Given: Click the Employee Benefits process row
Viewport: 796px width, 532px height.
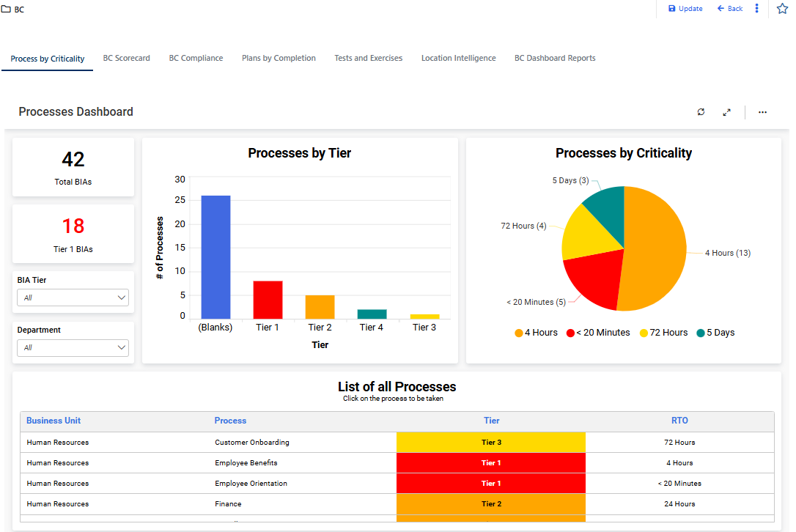Looking at the screenshot, I should [246, 463].
